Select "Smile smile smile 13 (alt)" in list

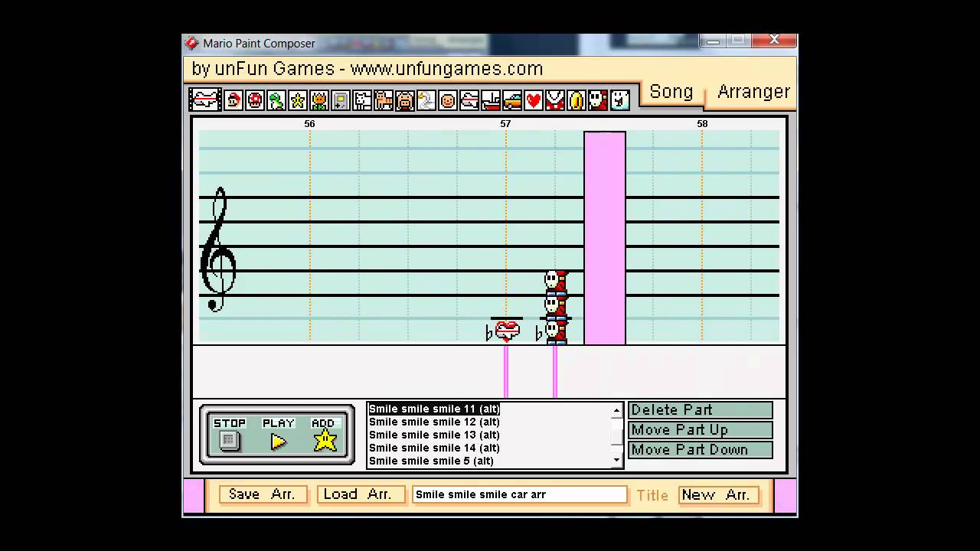434,435
